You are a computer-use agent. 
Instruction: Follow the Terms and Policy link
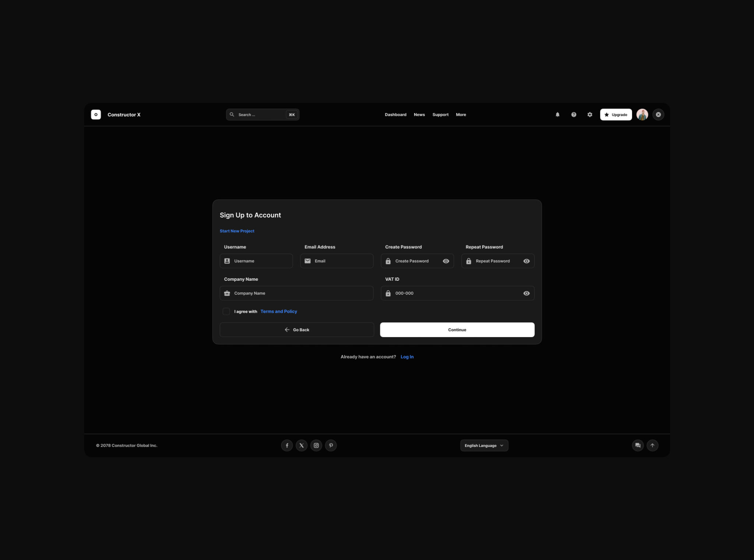coord(279,311)
